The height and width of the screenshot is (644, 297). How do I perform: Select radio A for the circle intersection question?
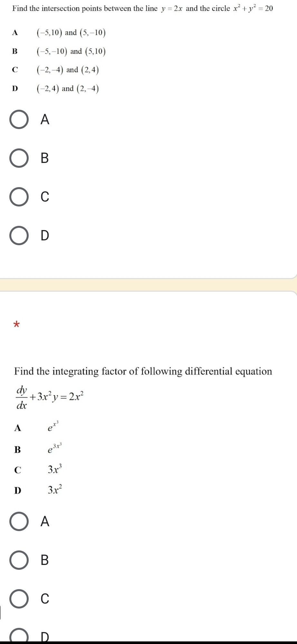click(19, 120)
